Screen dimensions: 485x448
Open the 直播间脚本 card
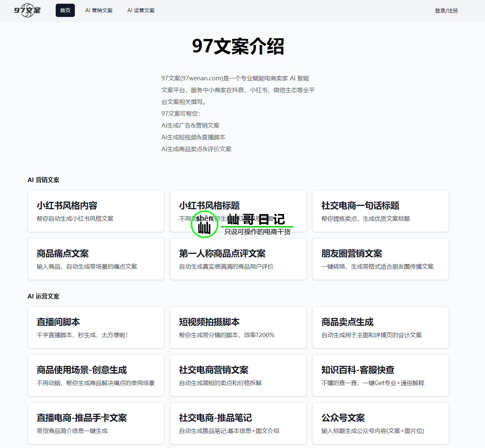[96, 328]
